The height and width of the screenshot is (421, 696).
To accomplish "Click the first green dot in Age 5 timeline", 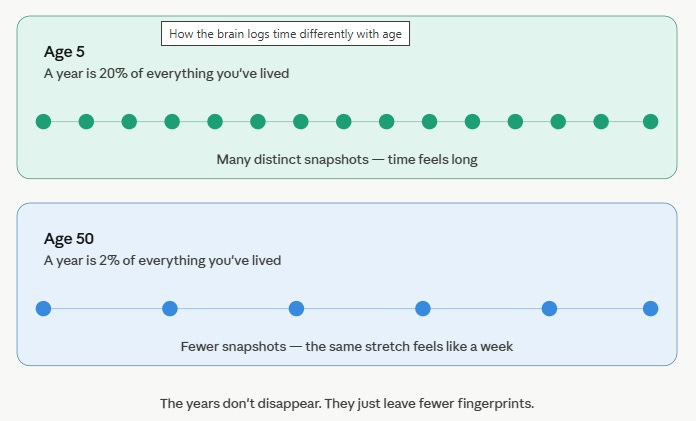I will [44, 121].
